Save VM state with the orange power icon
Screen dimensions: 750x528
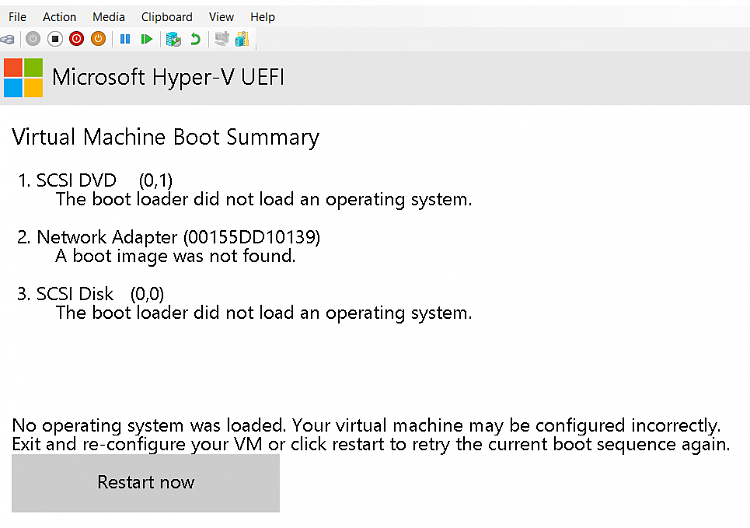[99, 39]
